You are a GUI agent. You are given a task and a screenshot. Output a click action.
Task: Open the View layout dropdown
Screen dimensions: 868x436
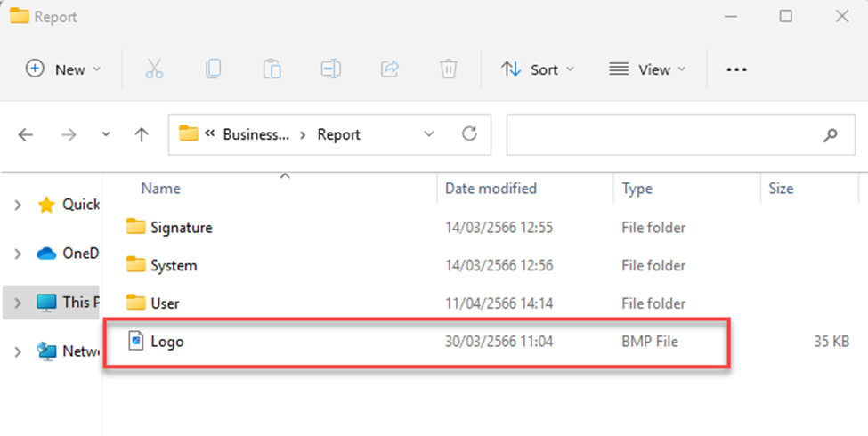[x=647, y=69]
